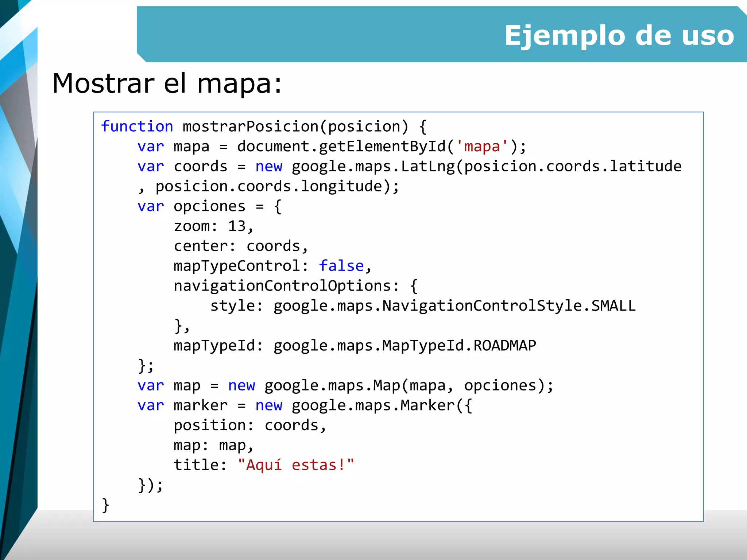Click the 'style: google.maps.NavigationControlStyle.SMALL' line

click(423, 306)
